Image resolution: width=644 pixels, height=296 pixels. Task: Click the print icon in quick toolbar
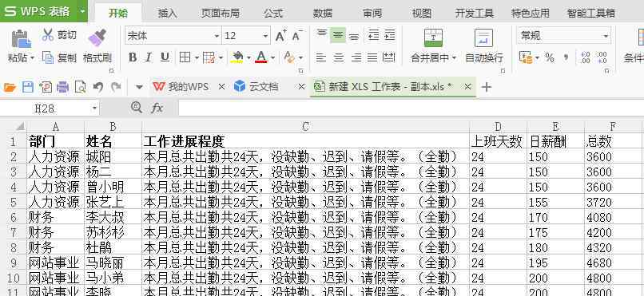click(x=63, y=87)
